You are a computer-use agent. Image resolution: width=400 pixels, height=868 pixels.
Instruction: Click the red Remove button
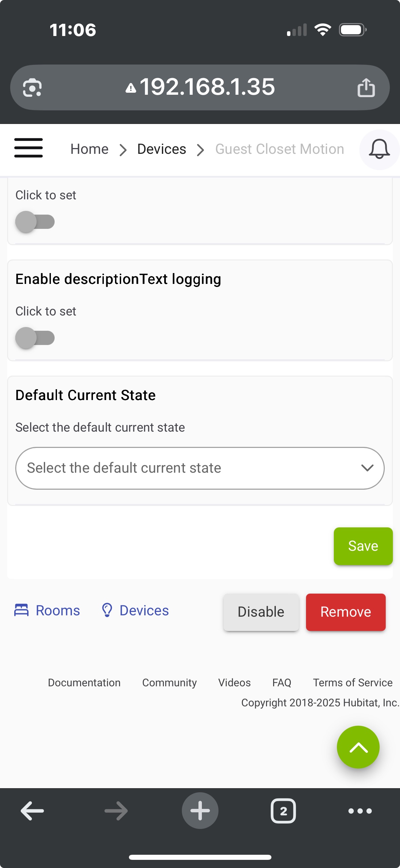346,612
